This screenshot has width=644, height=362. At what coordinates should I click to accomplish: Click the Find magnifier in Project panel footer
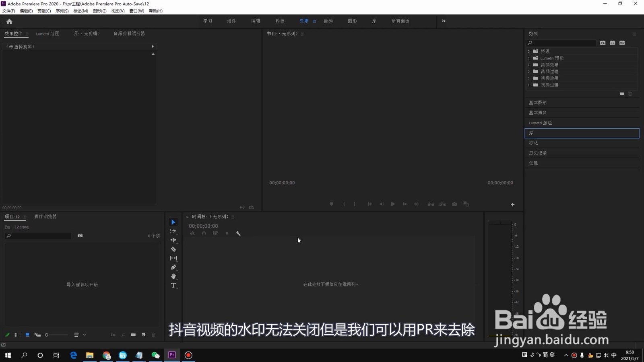[123, 335]
